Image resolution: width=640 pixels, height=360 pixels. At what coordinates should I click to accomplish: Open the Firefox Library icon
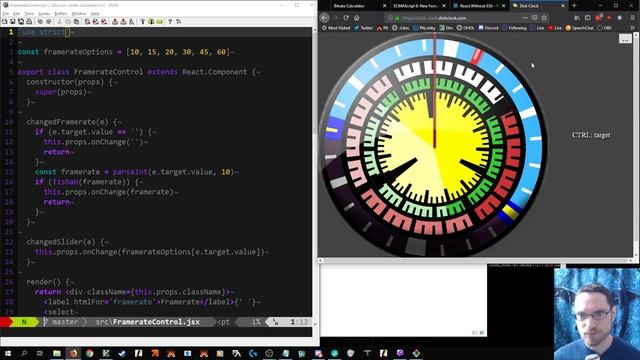coord(577,18)
